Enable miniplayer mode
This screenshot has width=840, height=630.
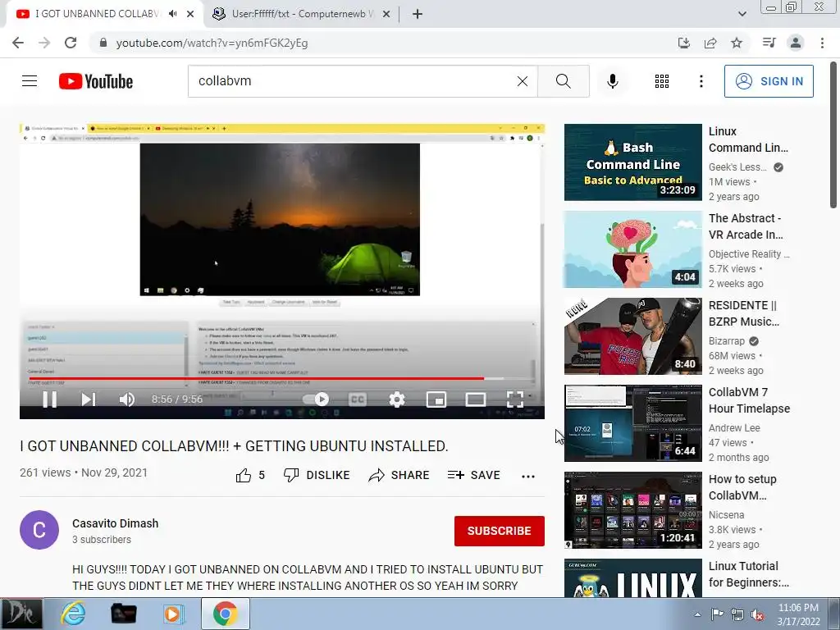(x=436, y=399)
